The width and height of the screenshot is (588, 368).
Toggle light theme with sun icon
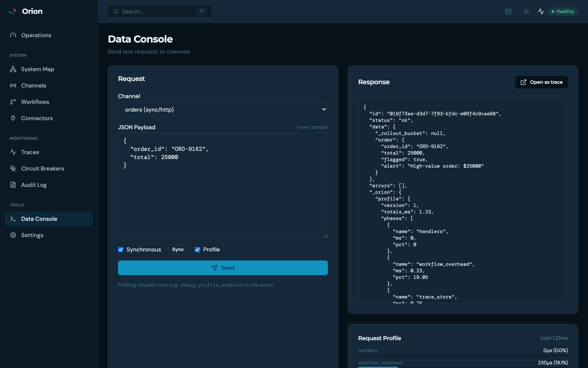526,11
